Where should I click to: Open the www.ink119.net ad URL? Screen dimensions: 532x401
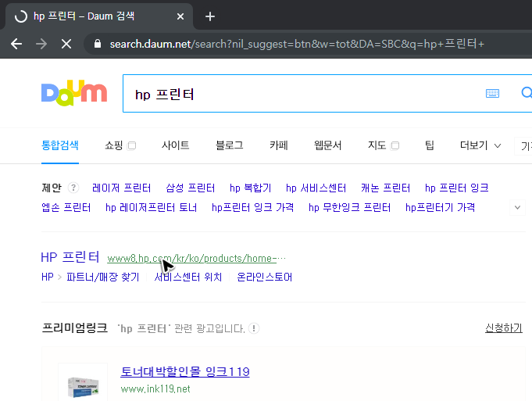155,388
